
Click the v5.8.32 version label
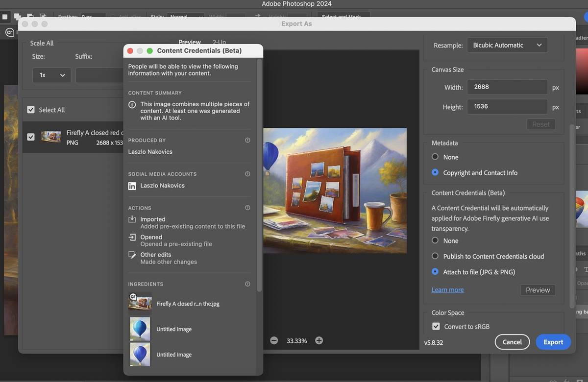point(434,342)
